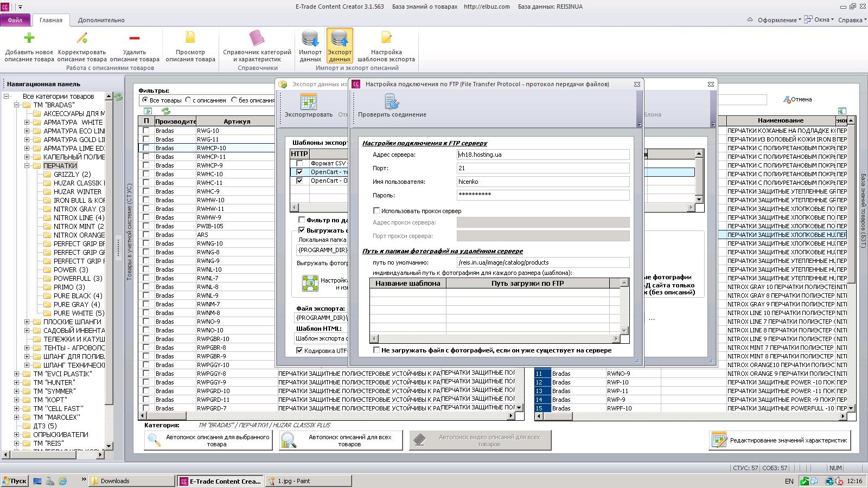Click Check connection icon in FTP dialog
This screenshot has height=488, width=868.
[392, 101]
